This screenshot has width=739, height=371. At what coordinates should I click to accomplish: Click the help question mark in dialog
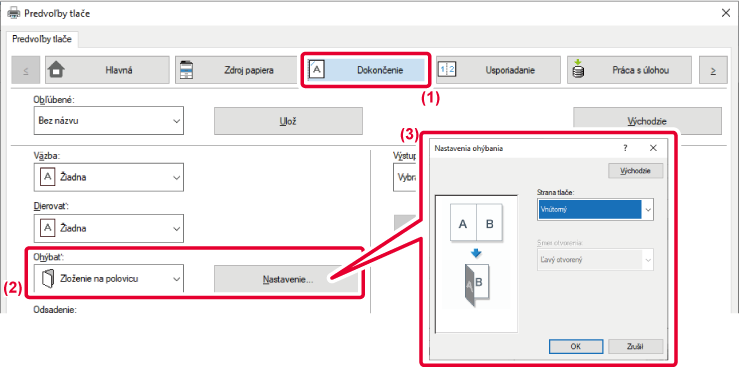(x=625, y=148)
